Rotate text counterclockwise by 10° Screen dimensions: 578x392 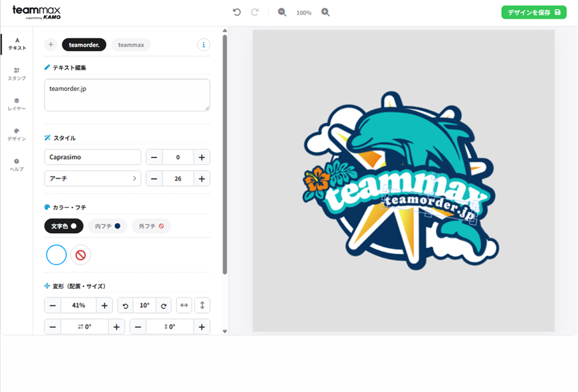tap(126, 306)
